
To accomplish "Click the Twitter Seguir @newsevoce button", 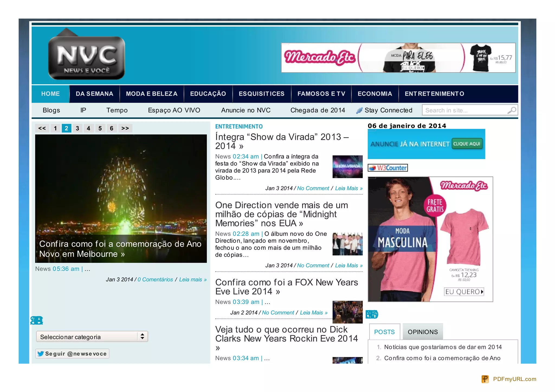I will (x=72, y=354).
